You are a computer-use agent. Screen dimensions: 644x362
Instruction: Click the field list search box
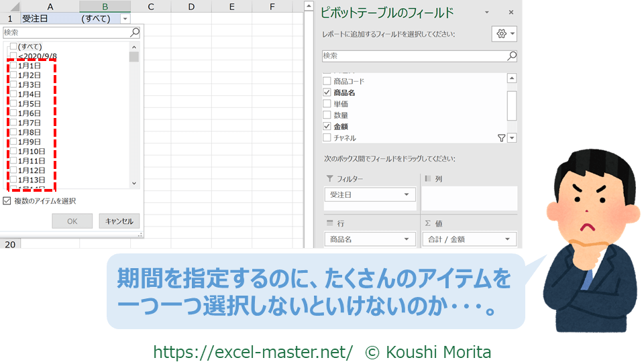pos(413,56)
